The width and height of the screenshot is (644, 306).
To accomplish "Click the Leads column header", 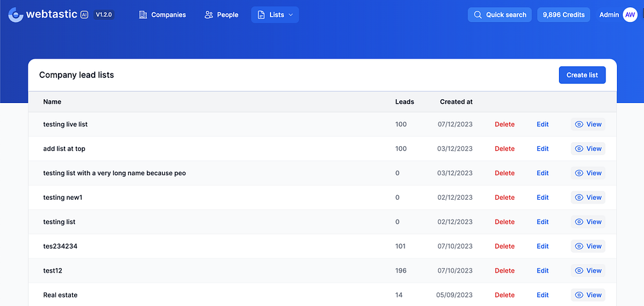I will pos(404,102).
